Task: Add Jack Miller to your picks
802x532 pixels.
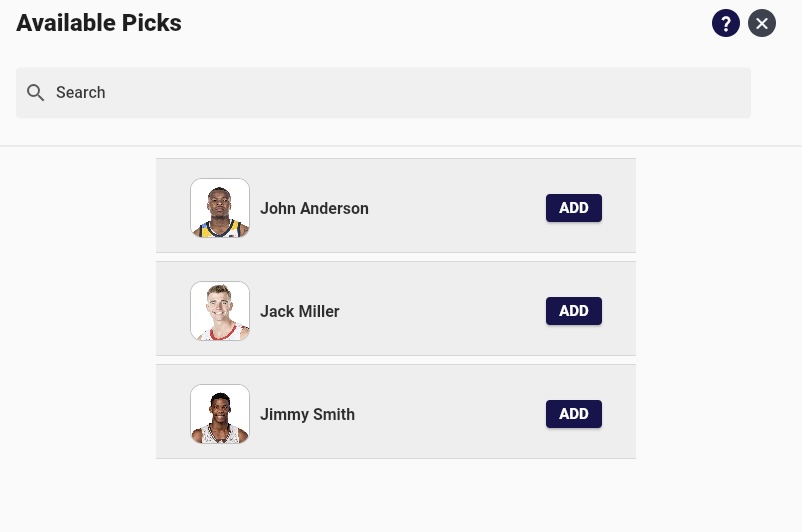Action: click(x=573, y=311)
